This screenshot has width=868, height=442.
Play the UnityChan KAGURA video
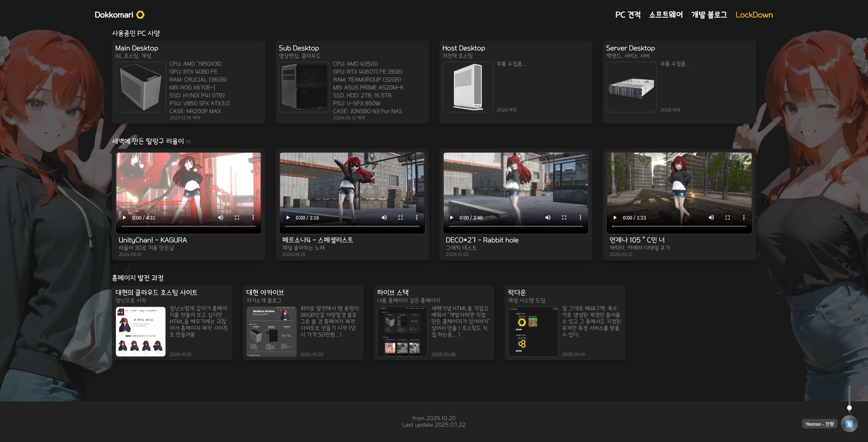[x=124, y=217]
